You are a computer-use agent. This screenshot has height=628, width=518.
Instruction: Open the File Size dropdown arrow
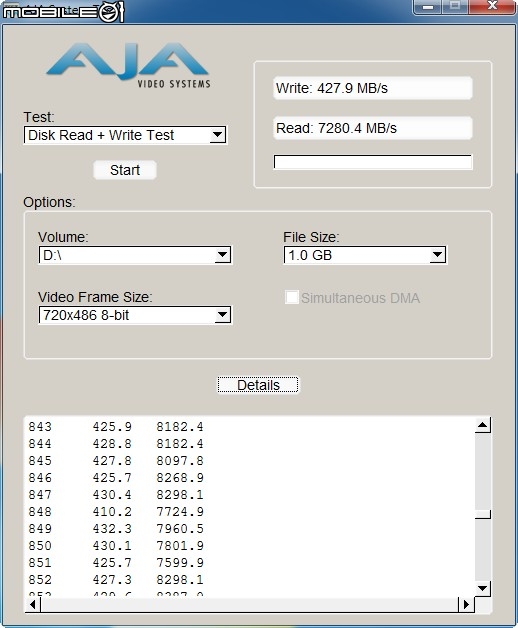click(x=437, y=255)
